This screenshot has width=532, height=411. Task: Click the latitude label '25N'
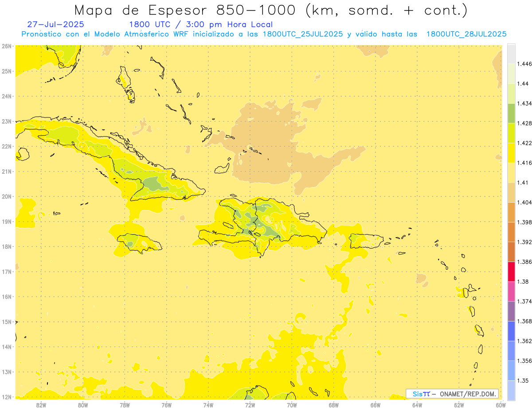[6, 71]
